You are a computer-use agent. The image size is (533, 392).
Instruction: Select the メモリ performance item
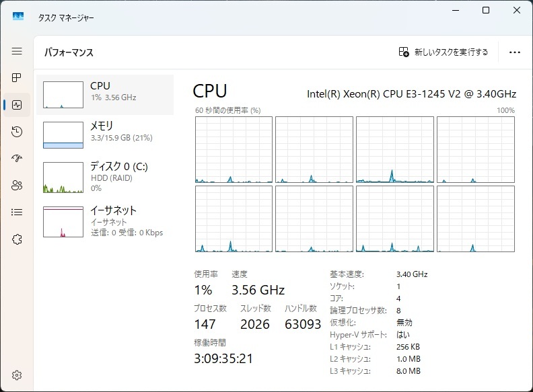[105, 134]
